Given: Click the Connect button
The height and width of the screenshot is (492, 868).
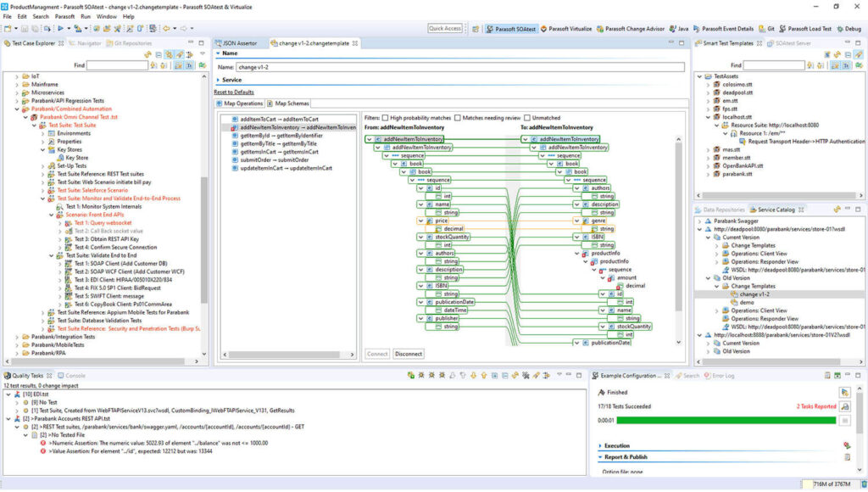Looking at the screenshot, I should [x=377, y=354].
